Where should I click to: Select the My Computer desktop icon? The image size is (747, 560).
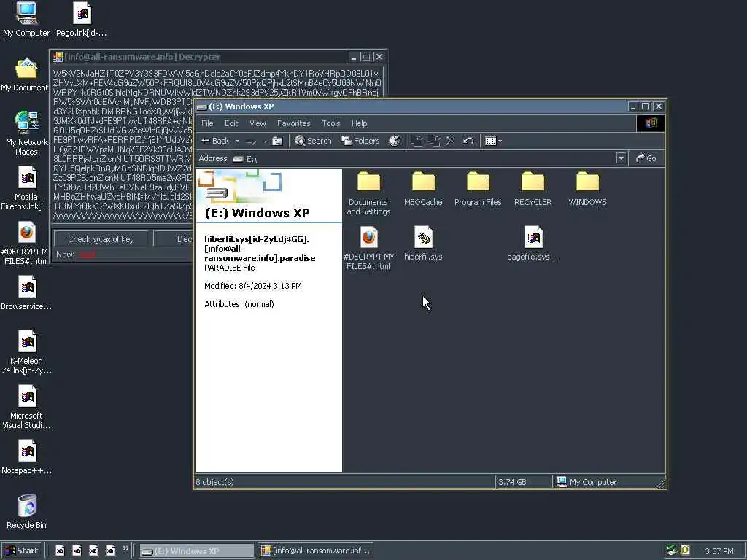point(26,20)
